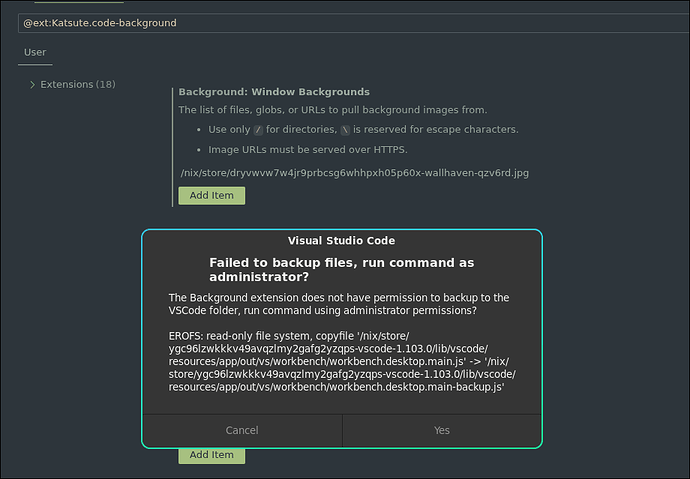Viewport: 690px width, 479px height.
Task: Expand the Extensions (18) tree chevron
Action: [32, 84]
